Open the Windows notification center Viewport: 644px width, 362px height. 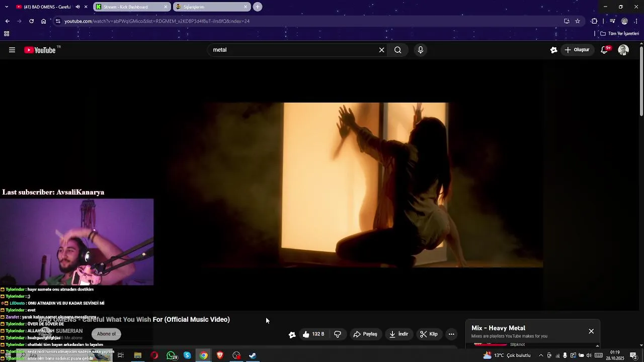633,355
